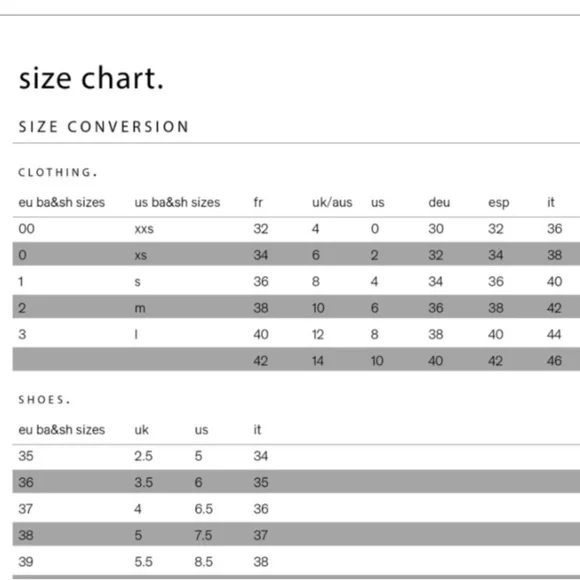Click the it value 46 cell
The width and height of the screenshot is (580, 580).
coord(554,361)
